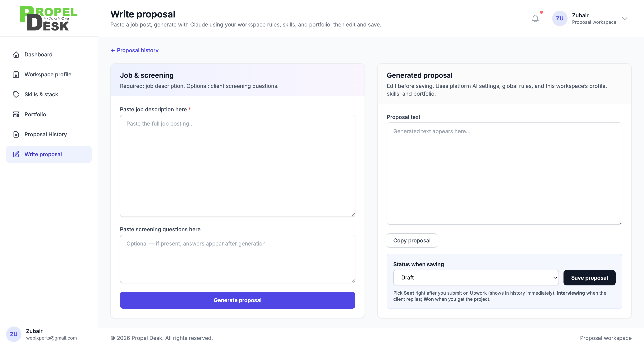
Task: Open the Proposal history link
Action: click(137, 50)
